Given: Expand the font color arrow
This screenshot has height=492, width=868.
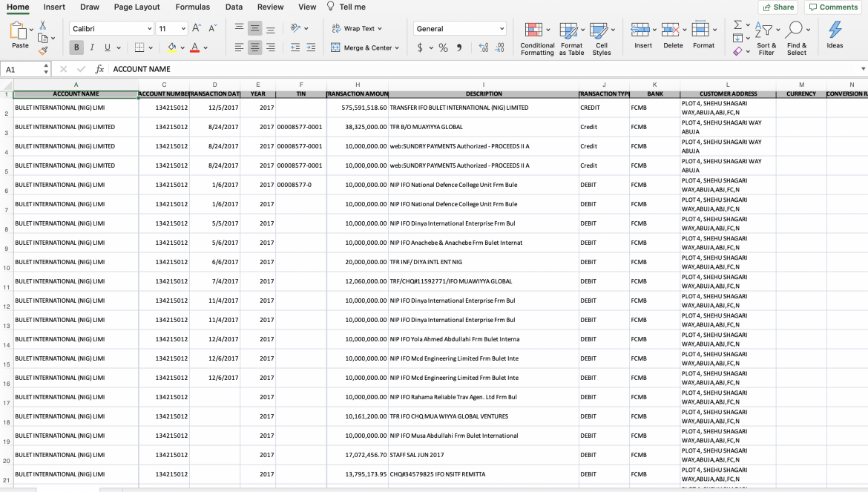Looking at the screenshot, I should 206,48.
